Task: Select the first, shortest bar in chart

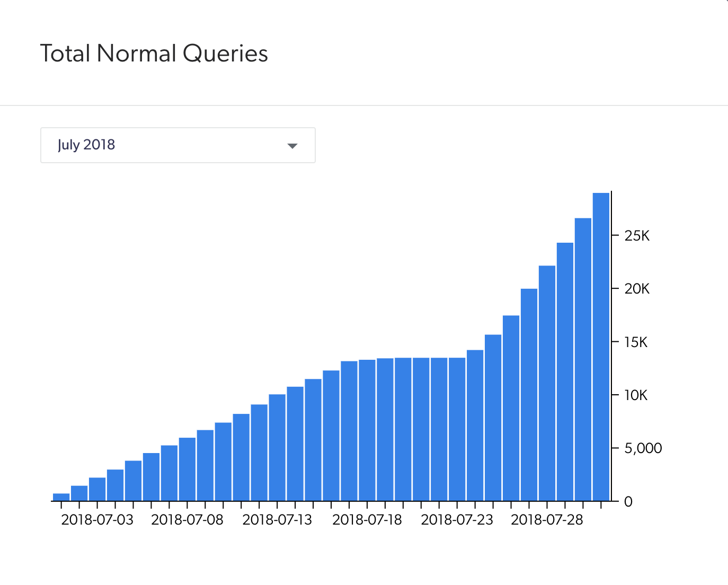Action: tap(61, 498)
